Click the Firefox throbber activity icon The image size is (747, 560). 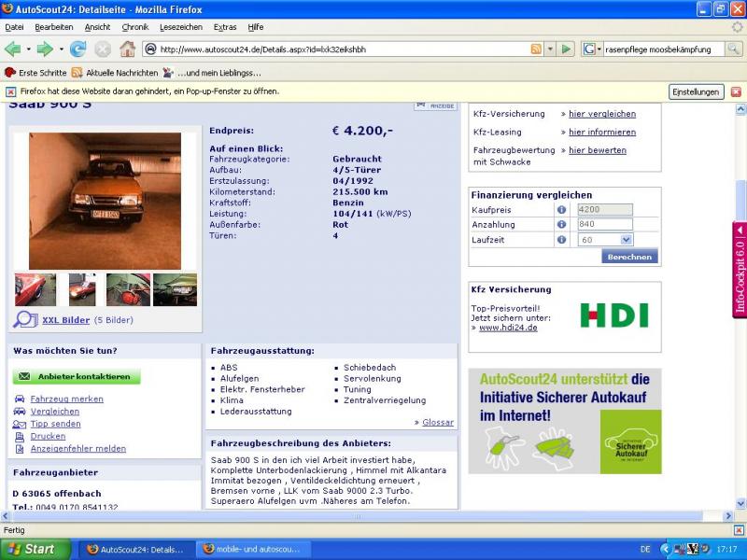pyautogui.click(x=737, y=27)
